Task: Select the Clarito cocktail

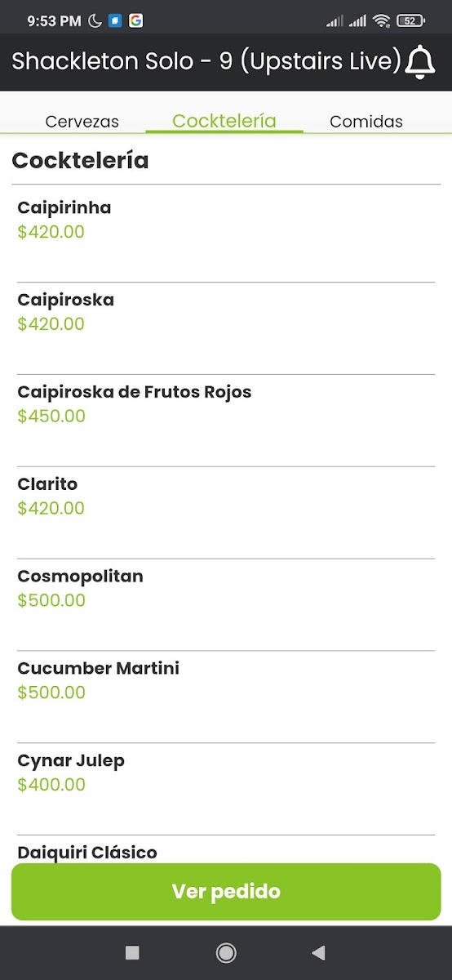Action: tap(226, 513)
